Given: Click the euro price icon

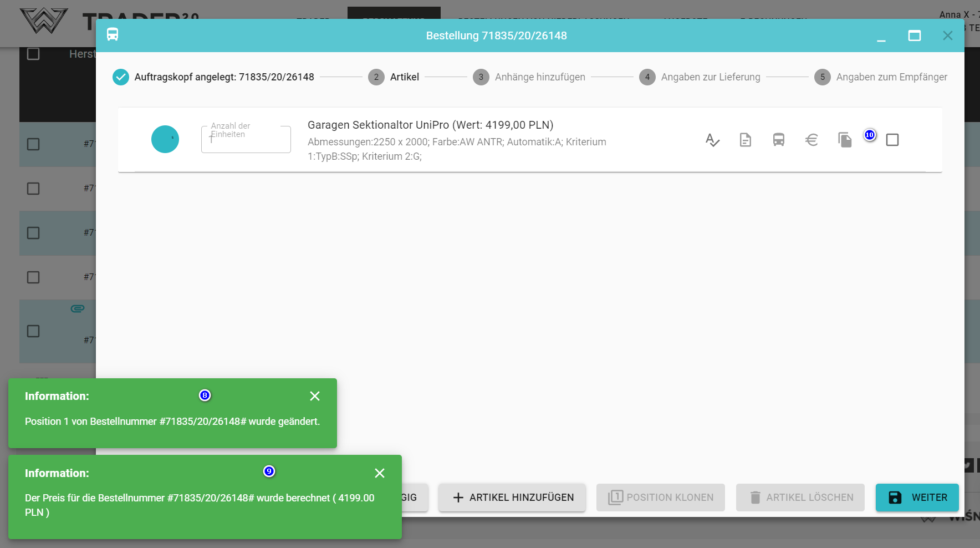Looking at the screenshot, I should (x=811, y=140).
